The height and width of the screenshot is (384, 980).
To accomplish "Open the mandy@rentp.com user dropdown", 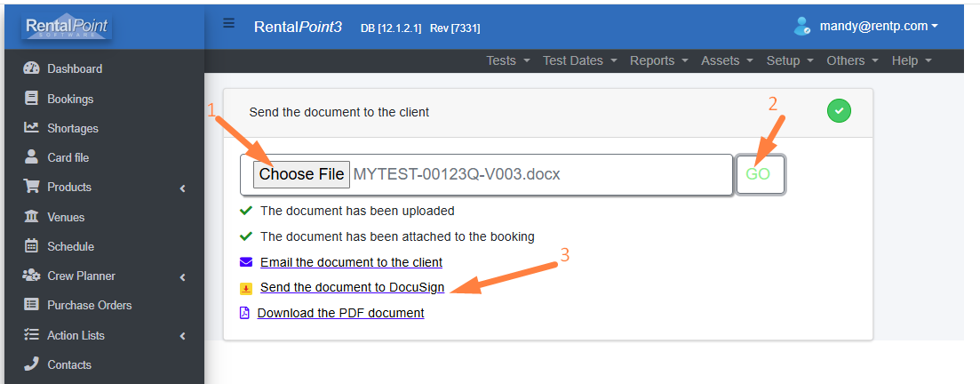I will tap(866, 26).
